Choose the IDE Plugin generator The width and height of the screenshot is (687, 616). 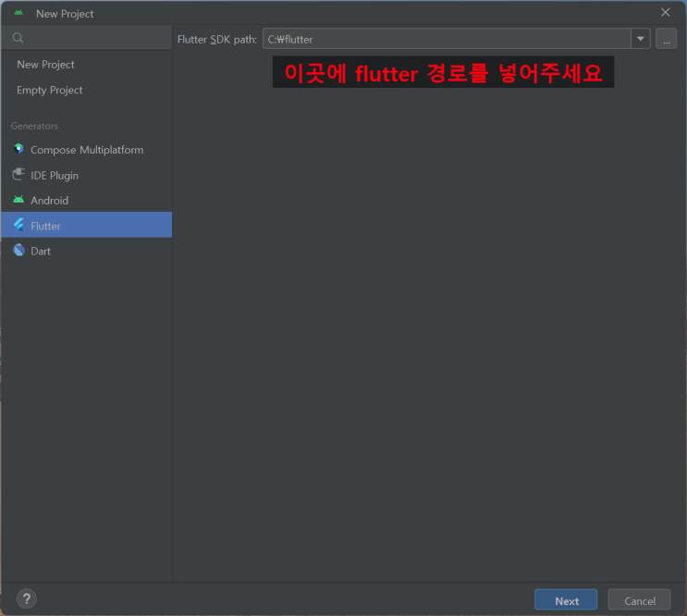point(86,175)
